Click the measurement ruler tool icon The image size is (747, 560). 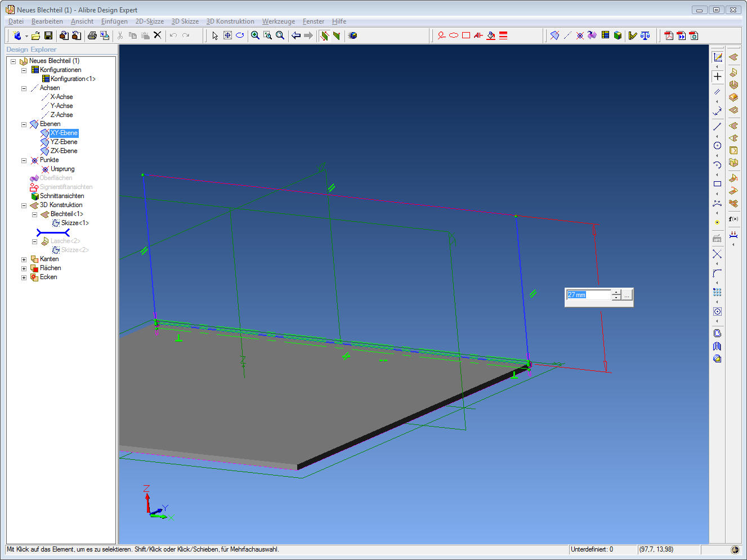[x=633, y=35]
